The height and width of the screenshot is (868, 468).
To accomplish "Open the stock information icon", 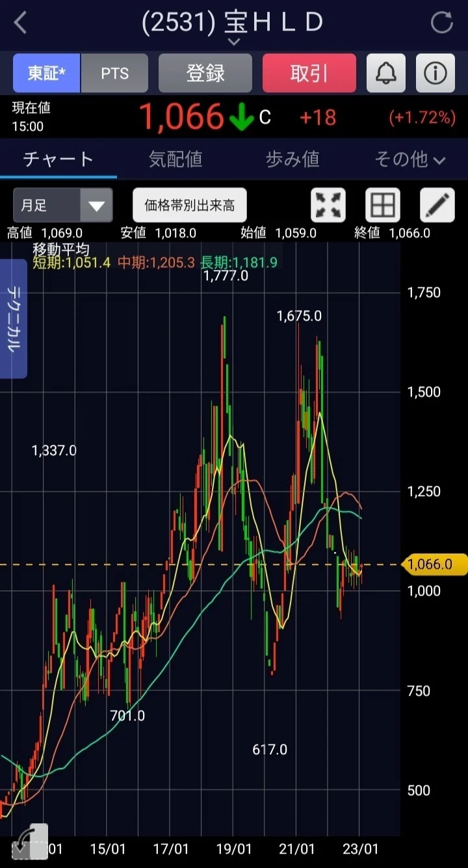I will pos(435,73).
